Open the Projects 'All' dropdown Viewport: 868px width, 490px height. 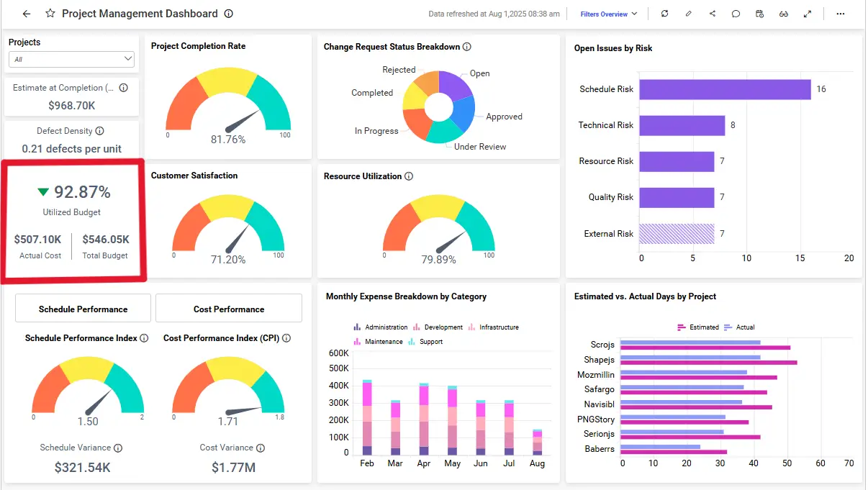71,58
